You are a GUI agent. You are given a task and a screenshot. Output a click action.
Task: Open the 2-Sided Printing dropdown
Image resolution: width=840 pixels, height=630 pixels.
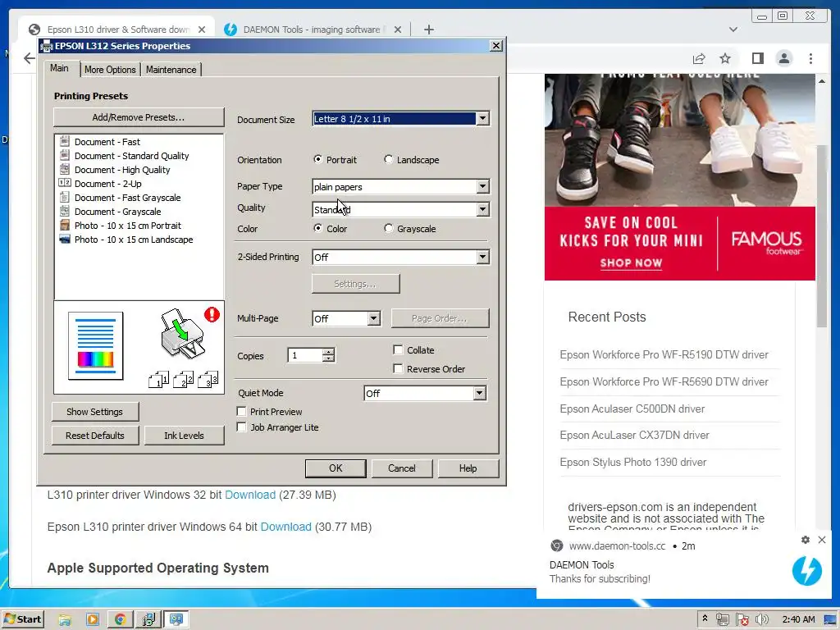pos(482,257)
